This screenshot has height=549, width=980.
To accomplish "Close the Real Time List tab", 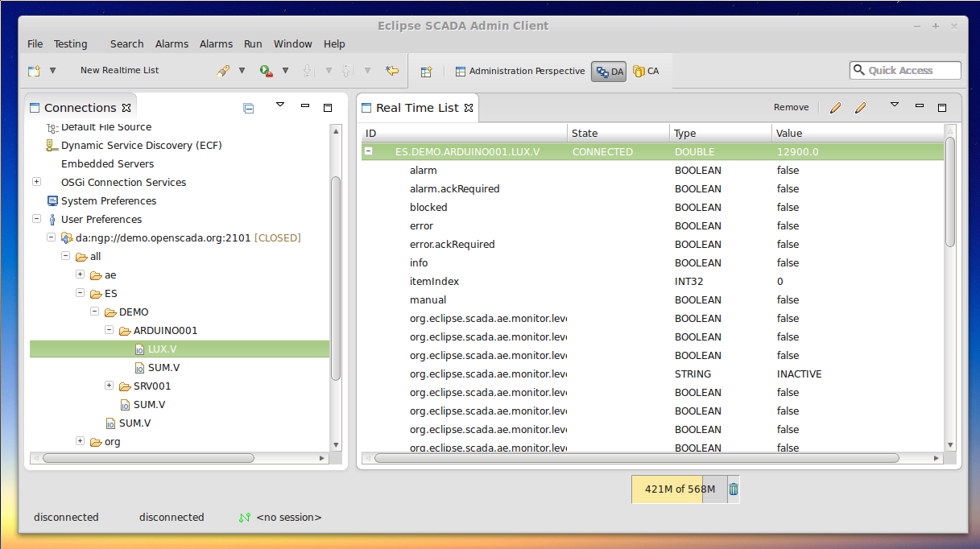I will pyautogui.click(x=469, y=107).
